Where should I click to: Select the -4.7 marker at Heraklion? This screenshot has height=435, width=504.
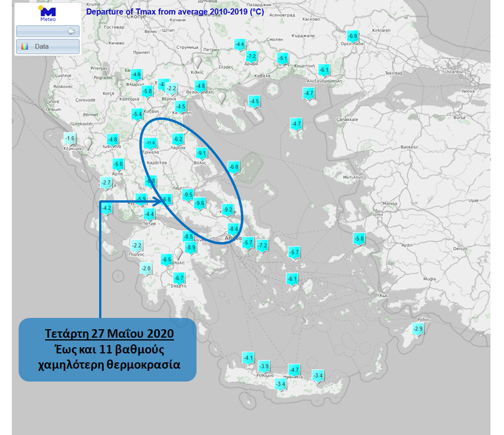click(x=294, y=370)
